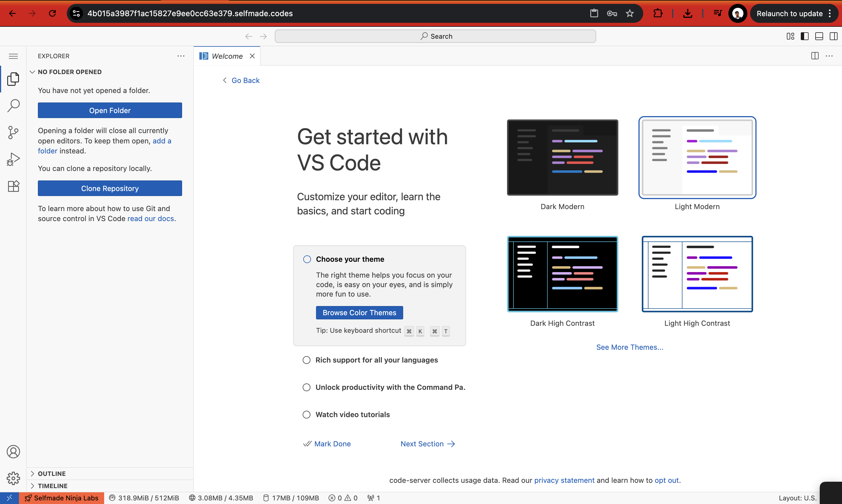Click the 318.9MiB / 512MiB memory indicator
This screenshot has height=504, width=842.
click(144, 498)
